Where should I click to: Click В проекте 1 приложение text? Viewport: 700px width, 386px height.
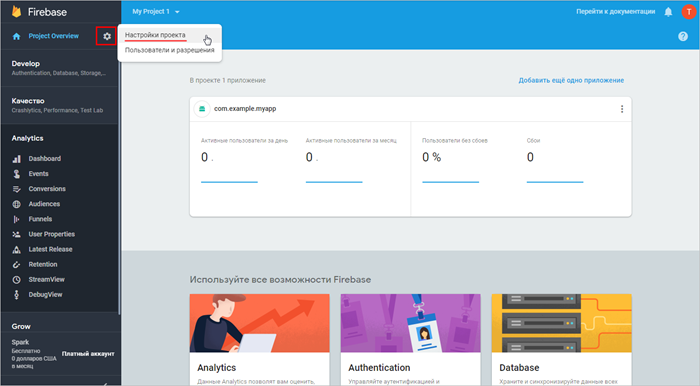(228, 81)
